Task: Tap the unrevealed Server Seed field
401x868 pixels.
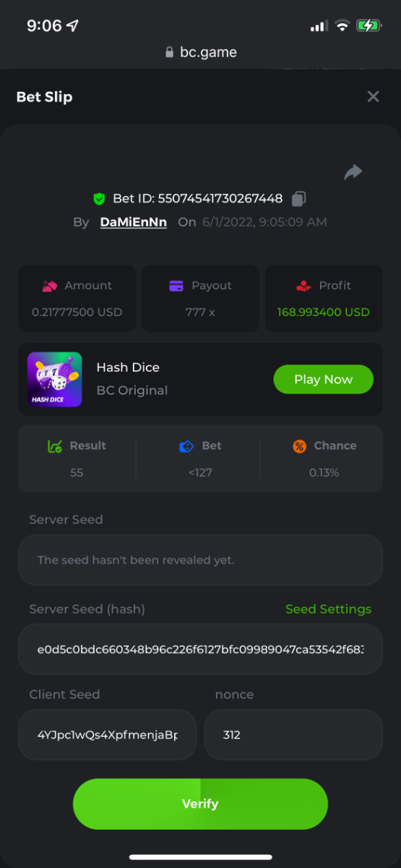Action: (x=200, y=560)
